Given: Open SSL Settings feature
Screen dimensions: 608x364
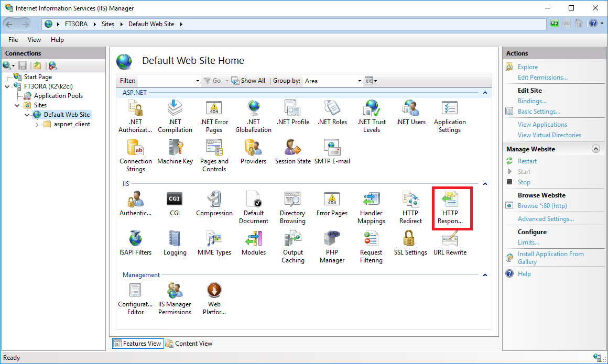Looking at the screenshot, I should click(410, 243).
